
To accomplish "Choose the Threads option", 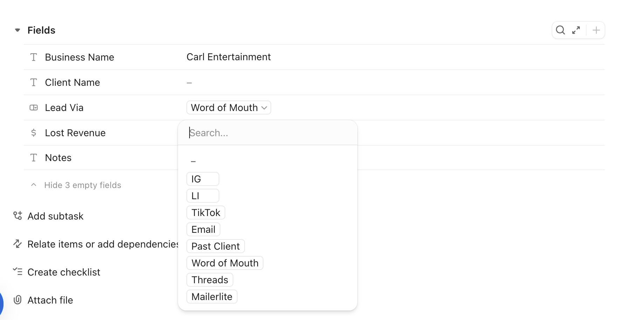I will tap(210, 280).
